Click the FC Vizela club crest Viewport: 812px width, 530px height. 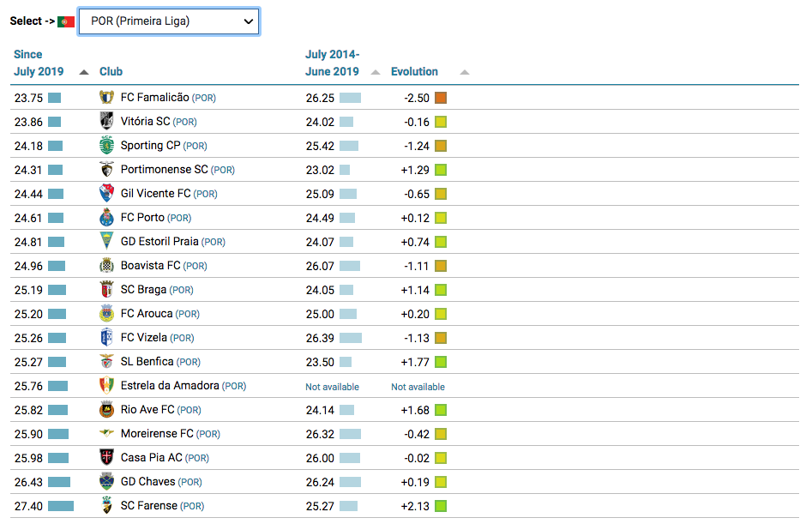[x=106, y=338]
